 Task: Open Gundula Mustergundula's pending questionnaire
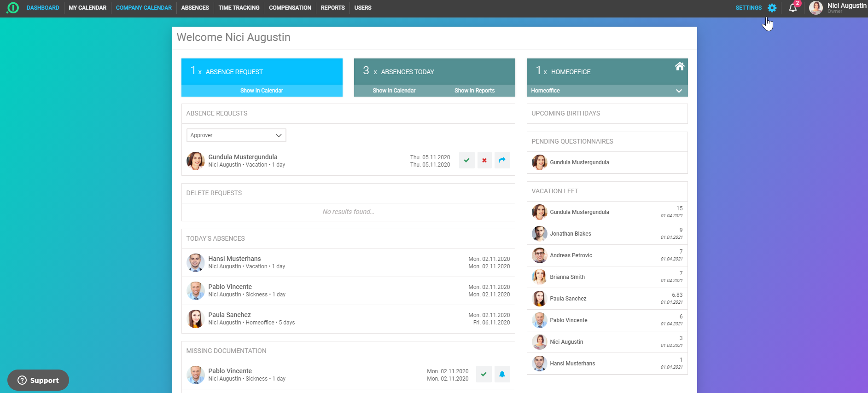point(579,162)
